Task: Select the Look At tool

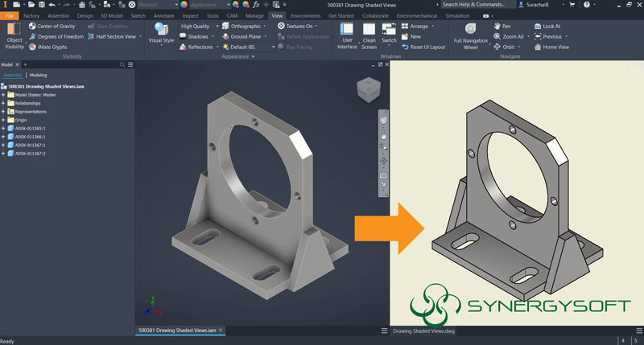Action: coord(547,27)
